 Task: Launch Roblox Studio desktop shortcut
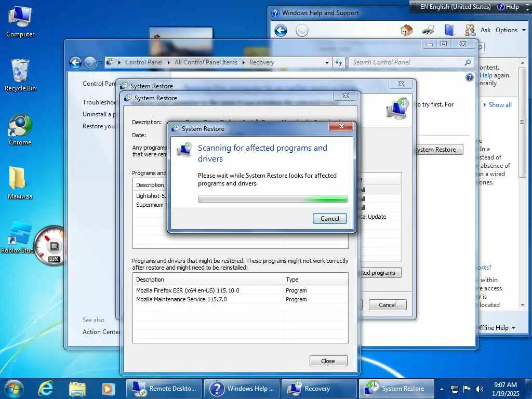(18, 237)
